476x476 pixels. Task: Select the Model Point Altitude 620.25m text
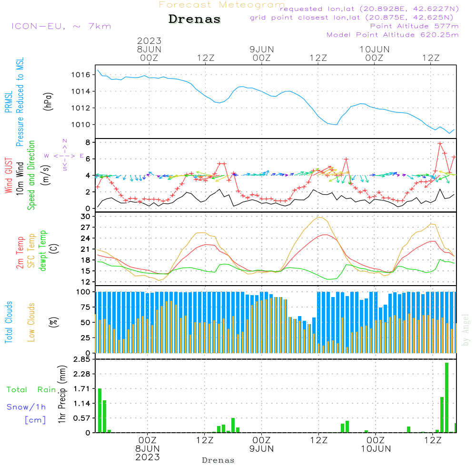pyautogui.click(x=392, y=35)
